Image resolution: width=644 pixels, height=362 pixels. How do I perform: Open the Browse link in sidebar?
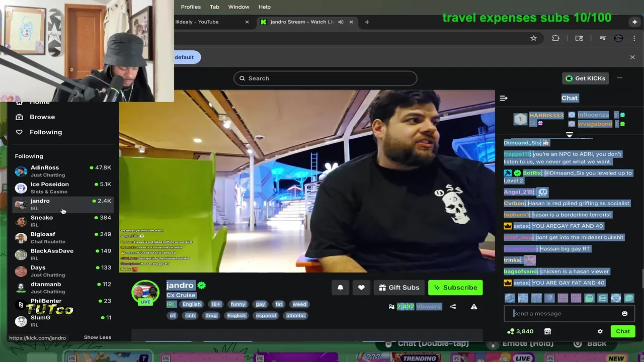click(42, 117)
